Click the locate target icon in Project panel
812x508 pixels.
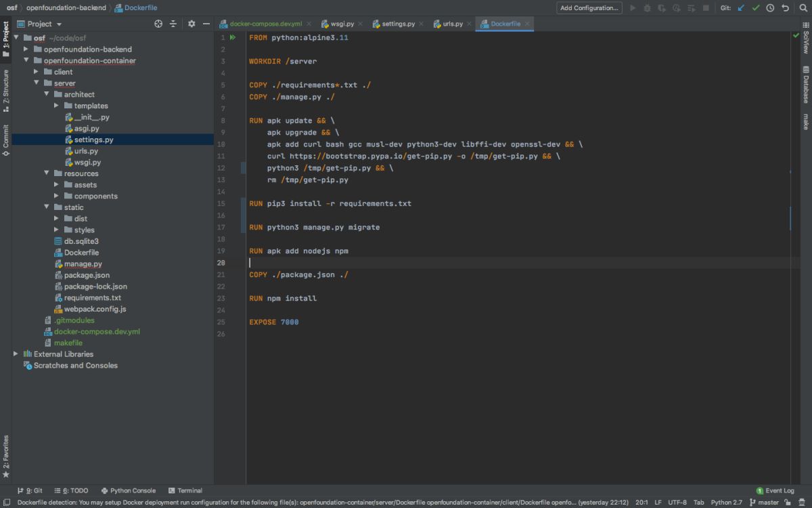pyautogui.click(x=158, y=24)
